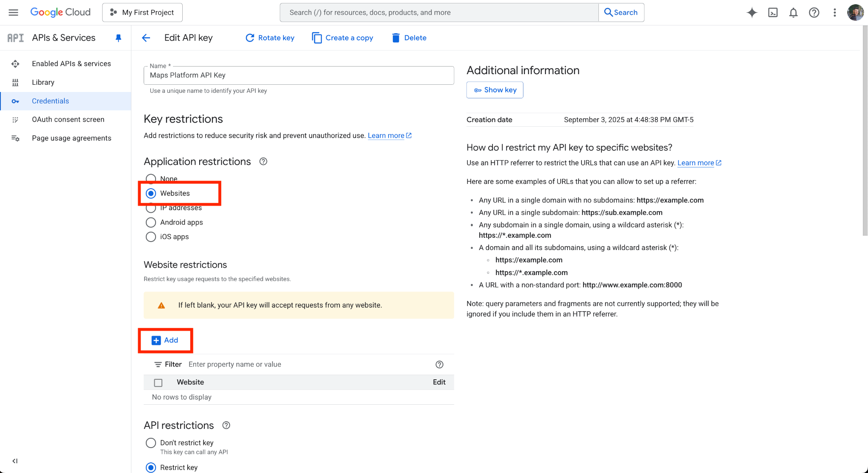Click the API logo icon
Image resolution: width=868 pixels, height=473 pixels.
tap(16, 38)
